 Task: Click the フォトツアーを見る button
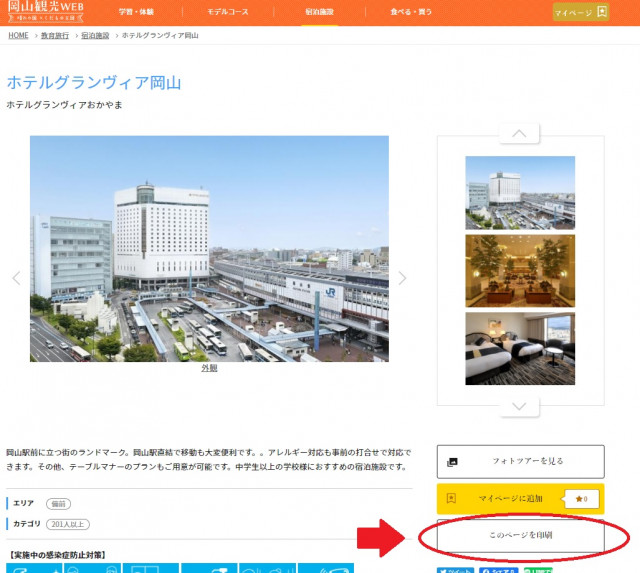pyautogui.click(x=520, y=462)
